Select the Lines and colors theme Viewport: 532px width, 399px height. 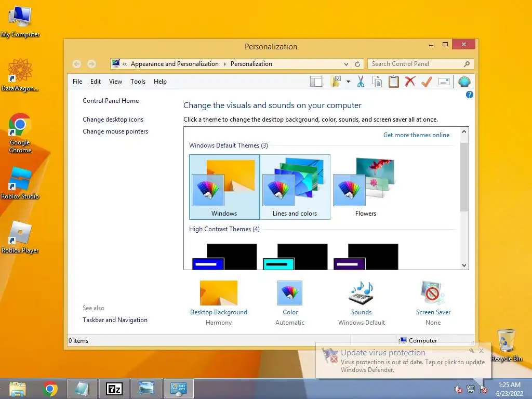tap(295, 187)
